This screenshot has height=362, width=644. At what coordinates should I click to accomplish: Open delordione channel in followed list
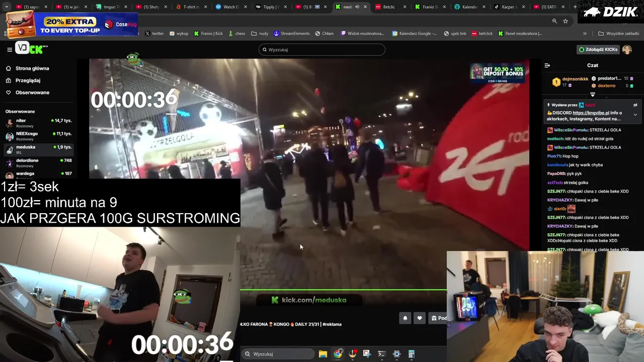38,163
